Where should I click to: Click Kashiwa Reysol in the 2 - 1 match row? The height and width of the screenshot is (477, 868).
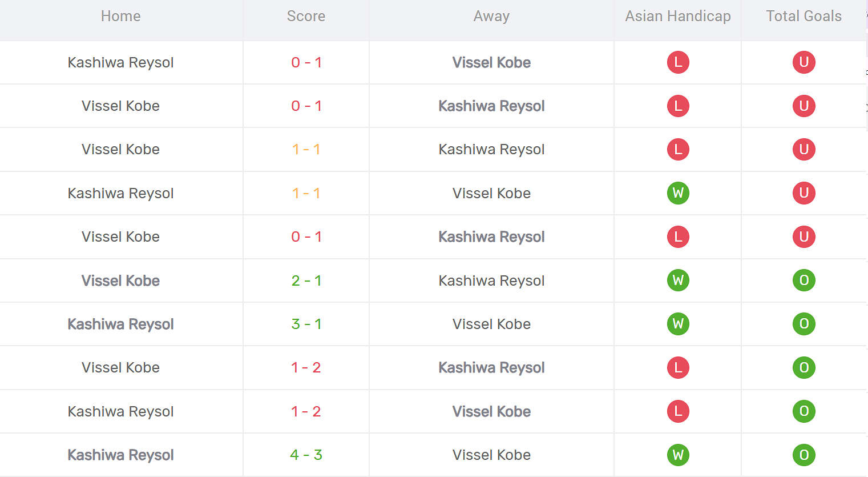pos(491,280)
